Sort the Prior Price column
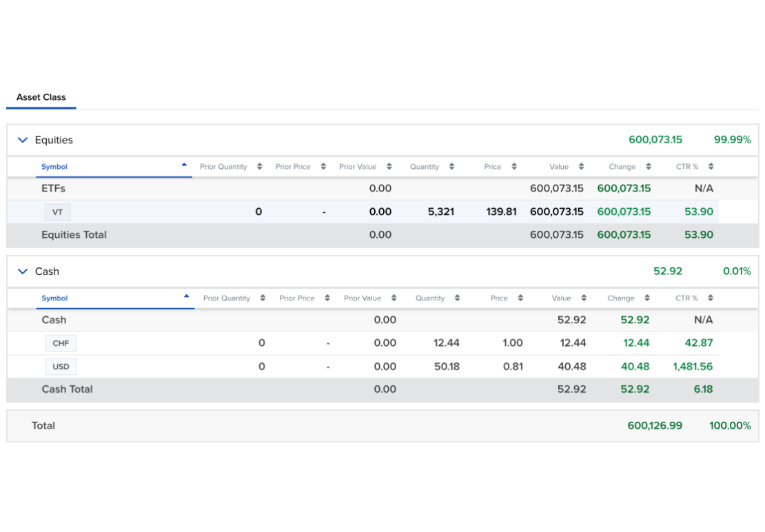The height and width of the screenshot is (532, 765). click(x=324, y=166)
